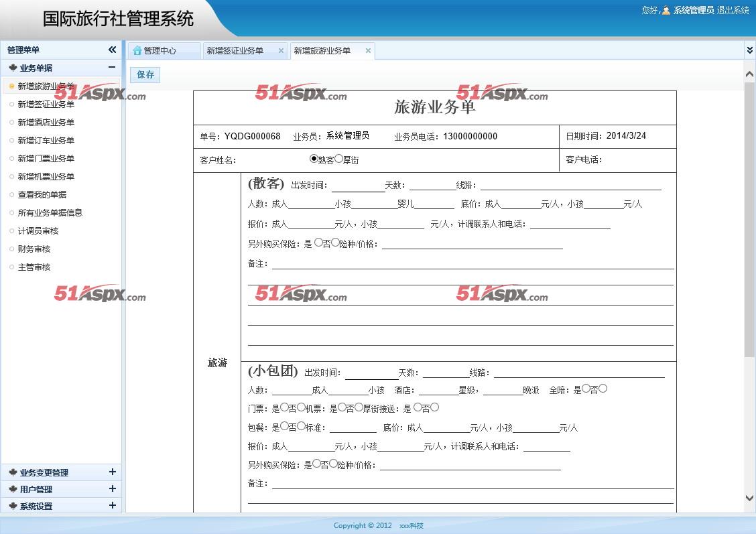Open the tab overflow double-chevron at top right

coord(749,50)
